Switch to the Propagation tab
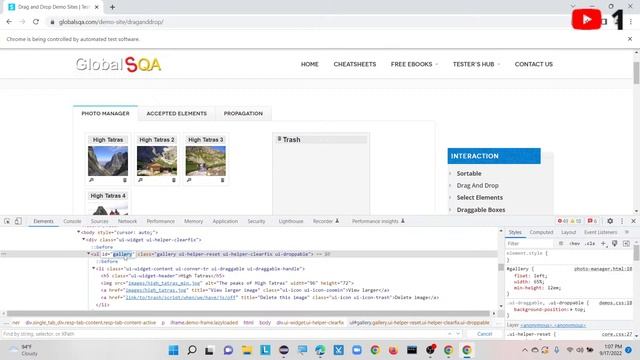The height and width of the screenshot is (360, 640). tap(243, 113)
